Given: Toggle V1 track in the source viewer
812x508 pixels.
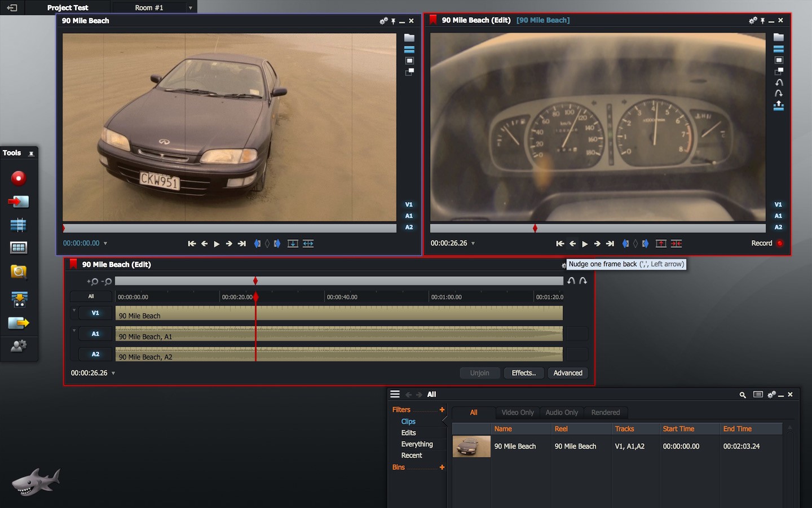Looking at the screenshot, I should tap(409, 205).
